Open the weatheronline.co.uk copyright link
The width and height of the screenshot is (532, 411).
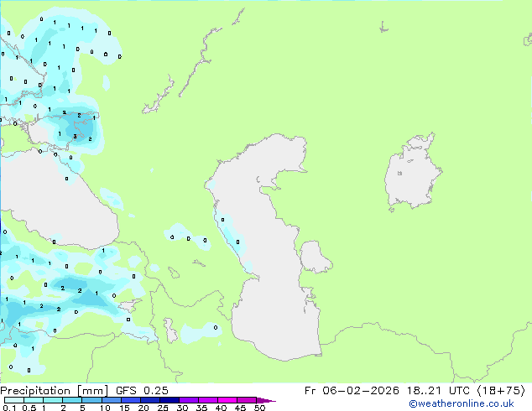click(x=462, y=403)
